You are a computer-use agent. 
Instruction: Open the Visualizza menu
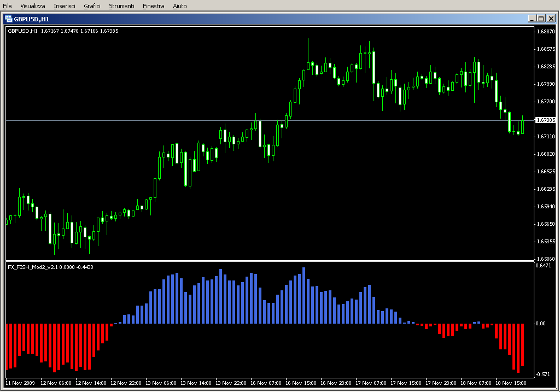click(32, 6)
